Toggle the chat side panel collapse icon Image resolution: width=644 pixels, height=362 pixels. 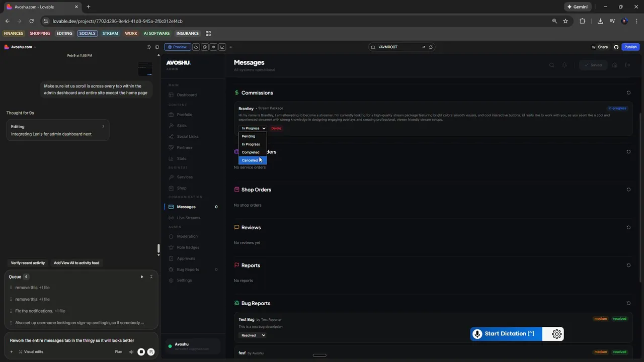pos(157,47)
